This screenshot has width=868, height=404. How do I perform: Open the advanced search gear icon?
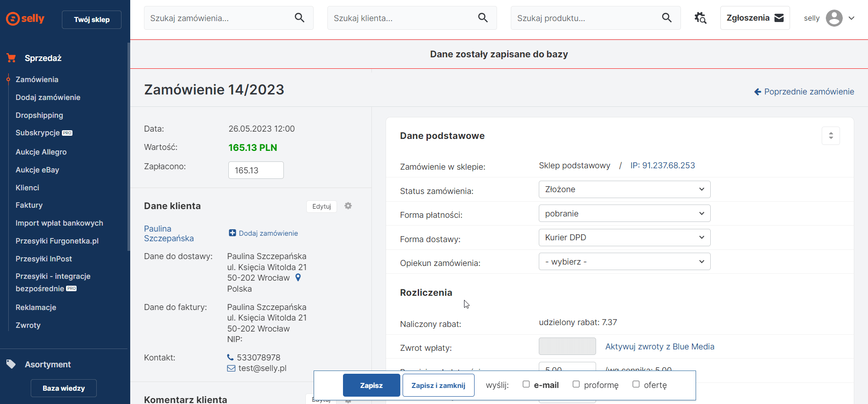(700, 18)
